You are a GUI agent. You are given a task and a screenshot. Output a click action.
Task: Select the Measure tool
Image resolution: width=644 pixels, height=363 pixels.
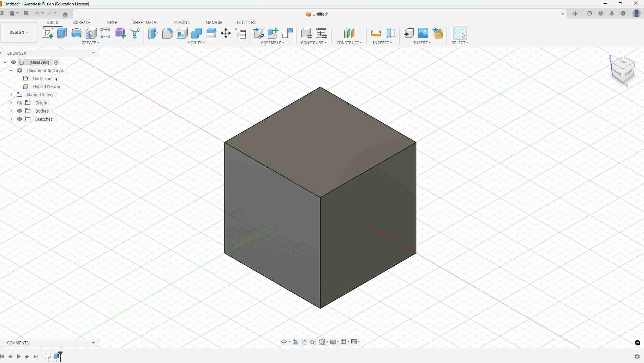tap(376, 33)
